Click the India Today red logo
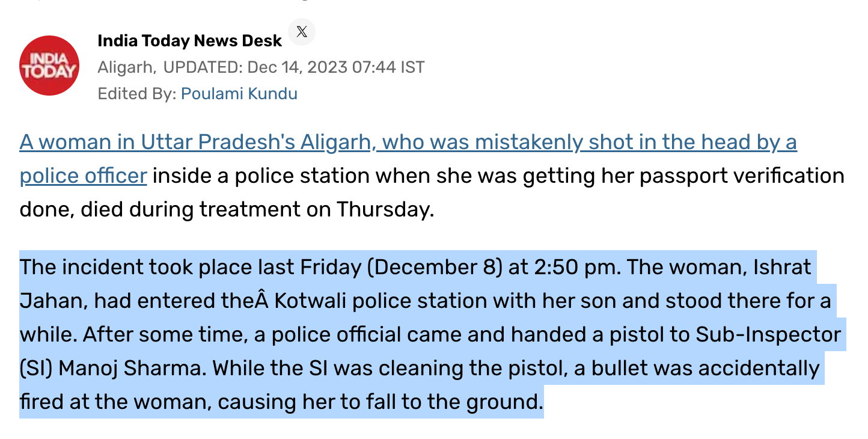This screenshot has height=439, width=868. pyautogui.click(x=49, y=66)
